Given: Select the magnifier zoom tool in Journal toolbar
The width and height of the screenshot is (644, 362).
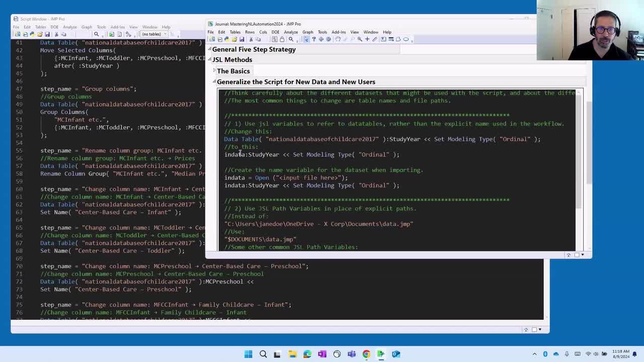Looking at the screenshot, I should (360, 39).
